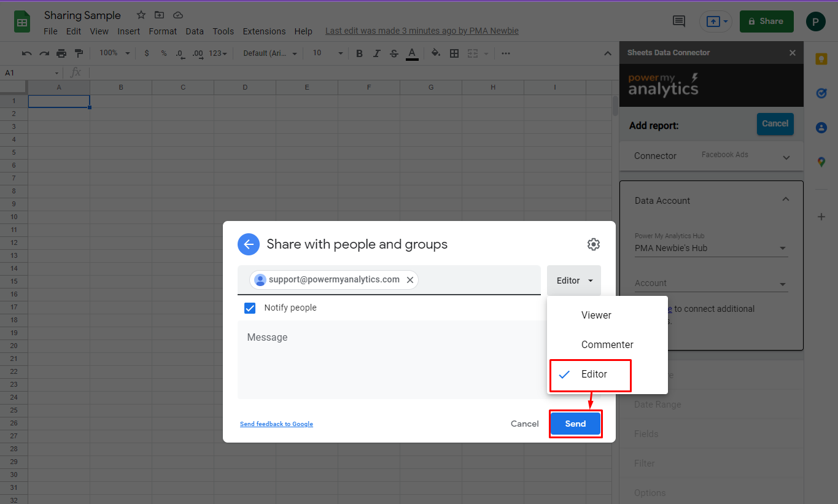Image resolution: width=838 pixels, height=504 pixels.
Task: Open comment history
Action: tap(678, 21)
